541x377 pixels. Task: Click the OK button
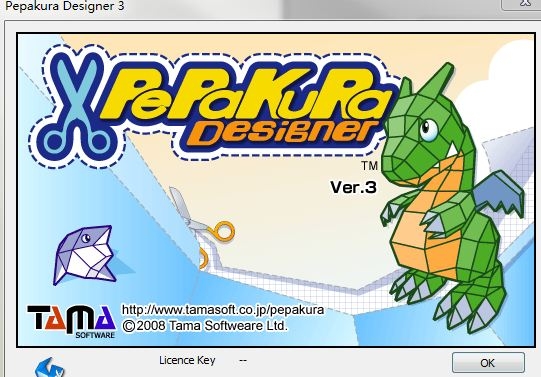pyautogui.click(x=488, y=363)
